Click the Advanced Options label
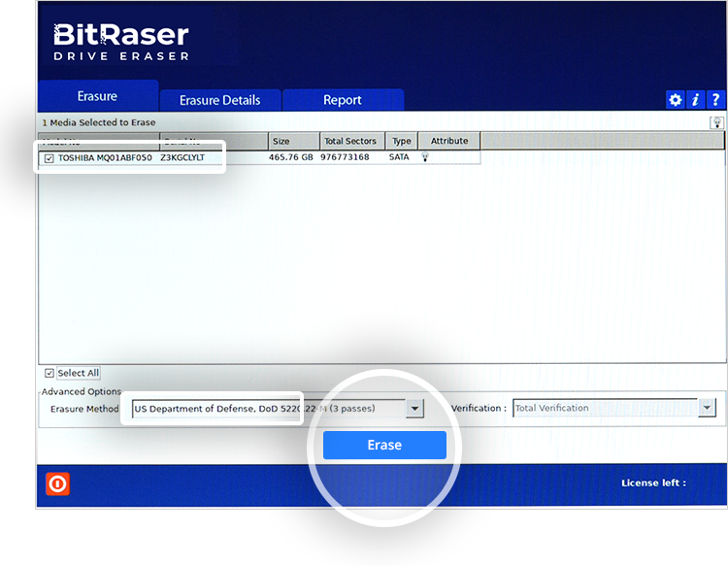 tap(82, 391)
